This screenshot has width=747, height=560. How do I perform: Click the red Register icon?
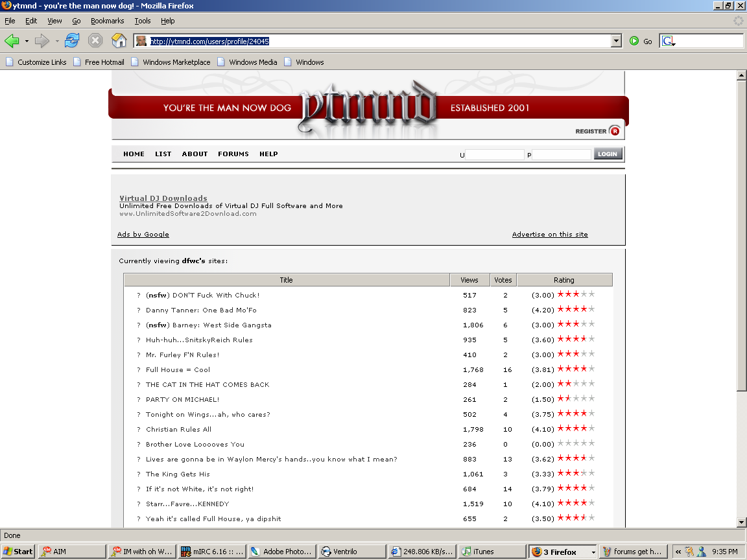click(614, 131)
